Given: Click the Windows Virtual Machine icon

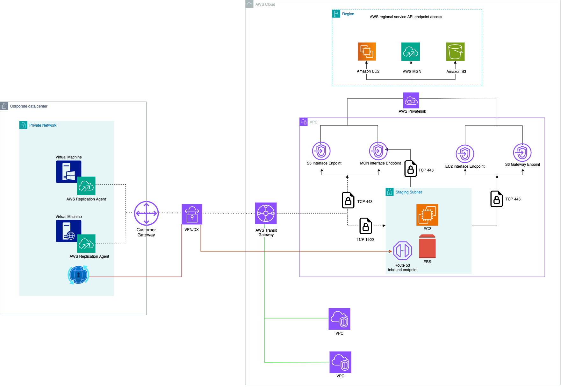Looking at the screenshot, I should click(68, 171).
